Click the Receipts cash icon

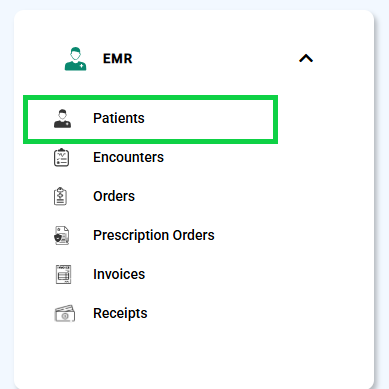65,313
